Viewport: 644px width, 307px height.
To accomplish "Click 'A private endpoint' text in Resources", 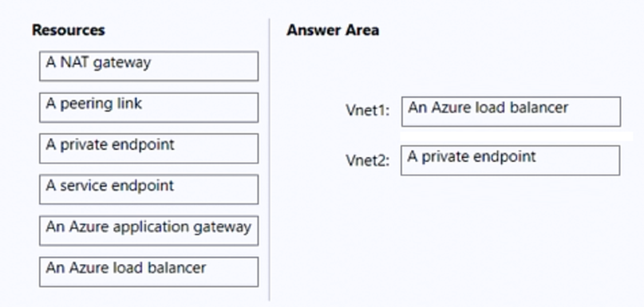I will (x=110, y=144).
